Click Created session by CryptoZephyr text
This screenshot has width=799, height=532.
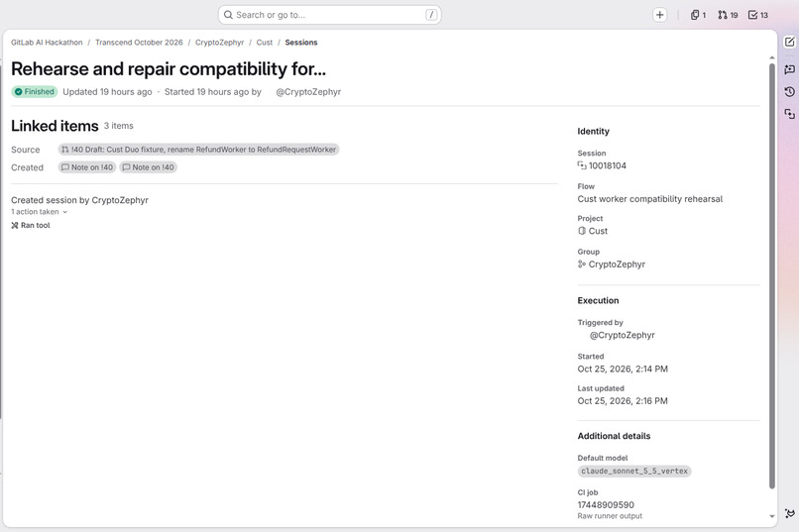(x=79, y=200)
